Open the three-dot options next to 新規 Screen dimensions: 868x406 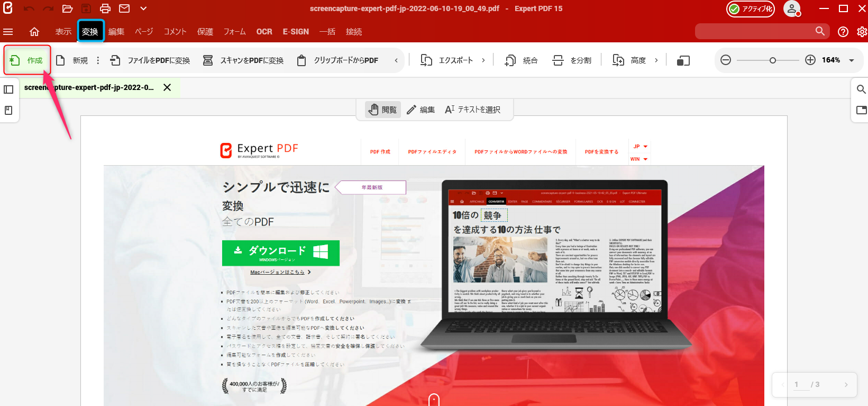point(98,60)
